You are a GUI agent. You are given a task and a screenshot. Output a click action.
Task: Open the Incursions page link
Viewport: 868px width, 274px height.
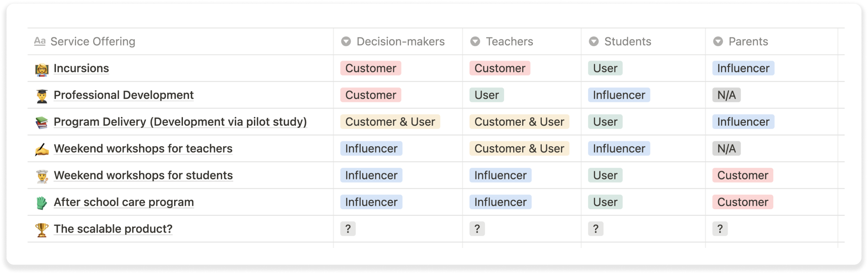[81, 68]
